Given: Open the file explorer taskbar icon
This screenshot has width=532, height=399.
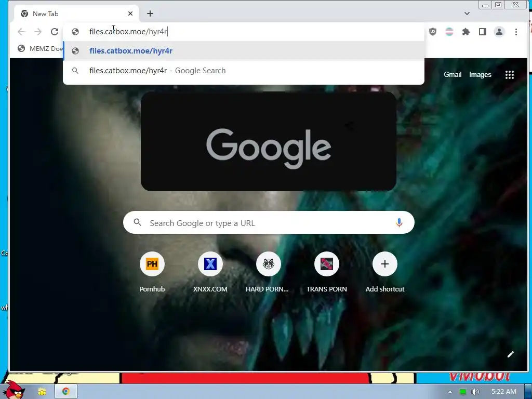Looking at the screenshot, I should point(42,392).
